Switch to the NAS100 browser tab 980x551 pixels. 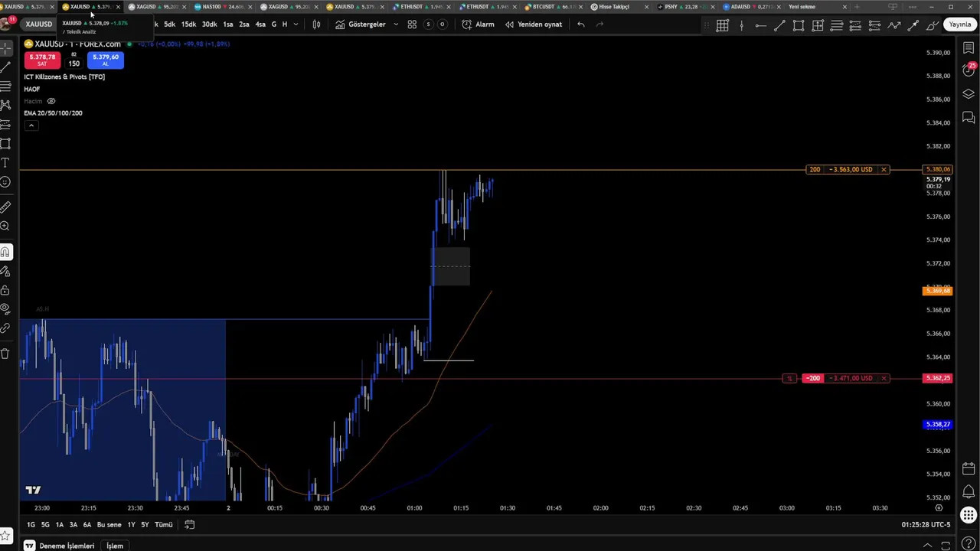pos(223,7)
